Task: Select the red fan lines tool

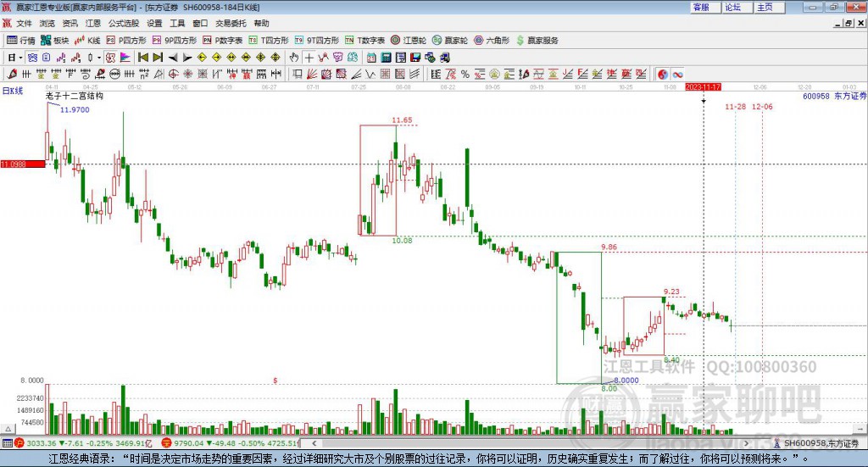Action: [312, 74]
